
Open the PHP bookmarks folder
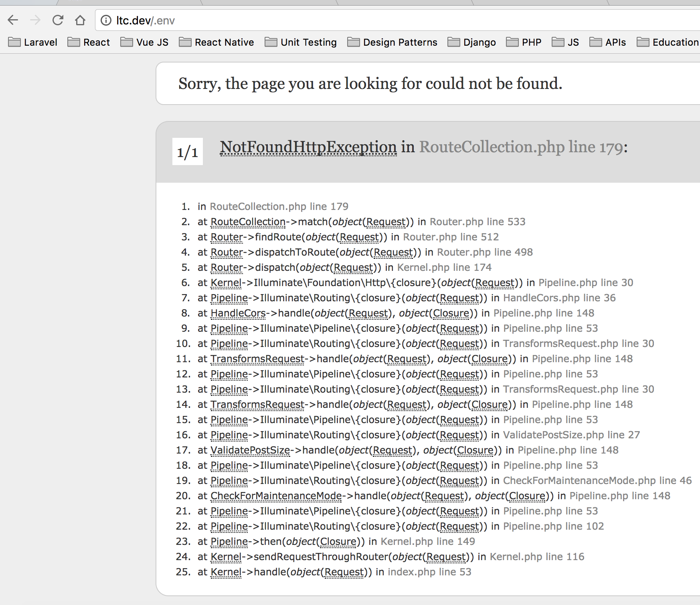524,42
